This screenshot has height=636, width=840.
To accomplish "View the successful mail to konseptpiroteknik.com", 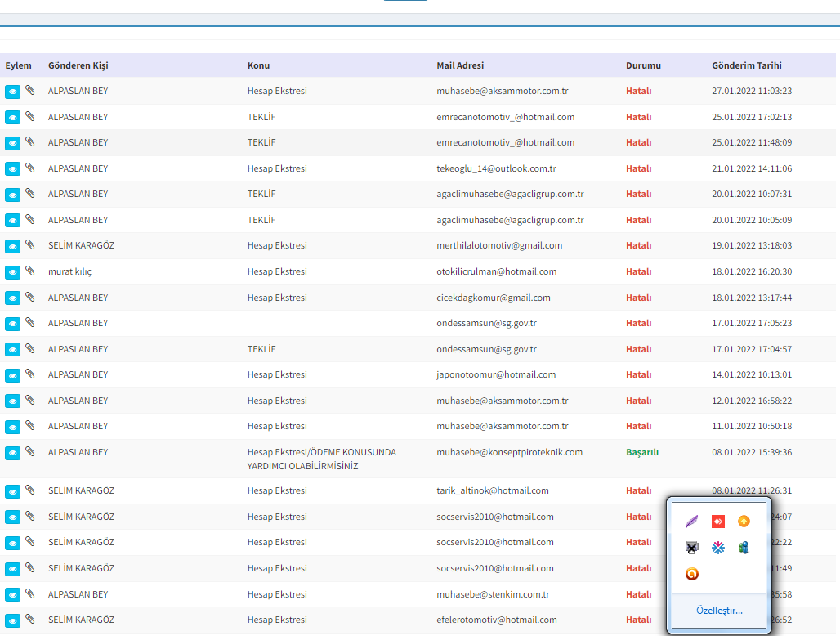I will [x=12, y=453].
